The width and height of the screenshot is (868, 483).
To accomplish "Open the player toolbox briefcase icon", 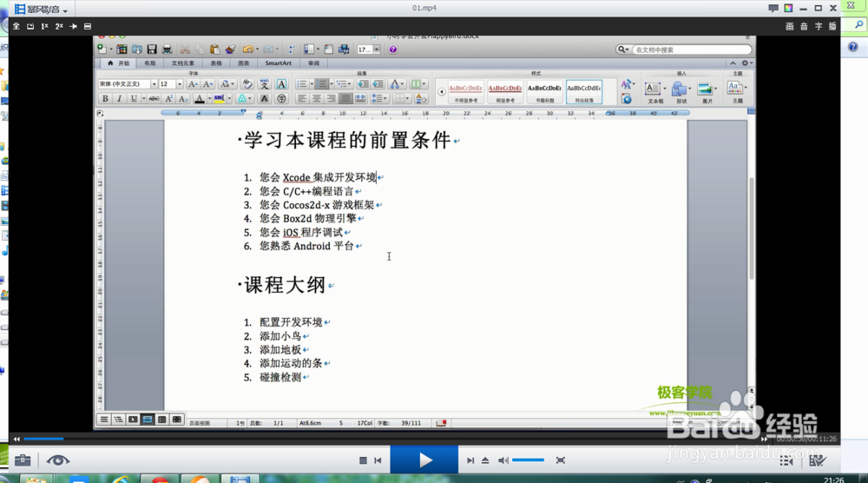I will (23, 460).
